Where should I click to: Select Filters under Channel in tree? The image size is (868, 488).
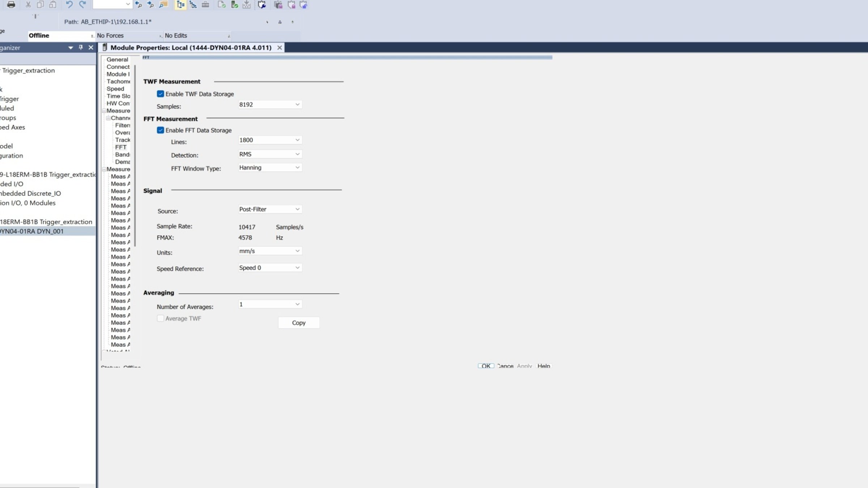pos(123,125)
